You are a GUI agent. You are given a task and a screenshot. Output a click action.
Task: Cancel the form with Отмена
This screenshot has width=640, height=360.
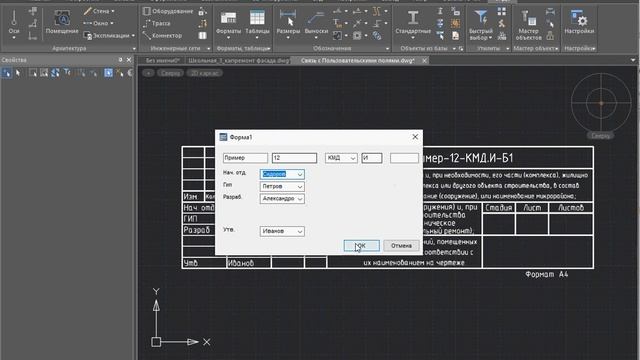pyautogui.click(x=401, y=246)
